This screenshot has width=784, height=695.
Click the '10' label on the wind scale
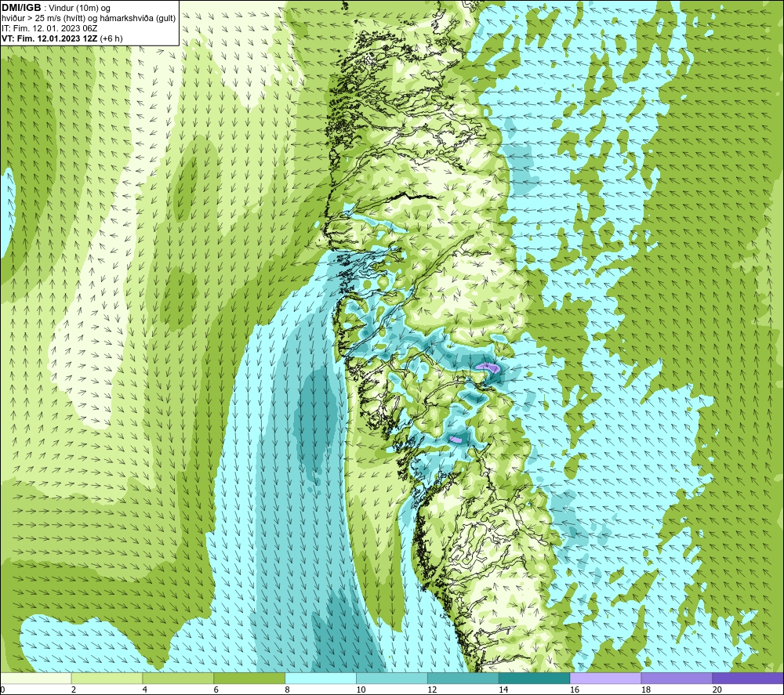[x=361, y=690]
